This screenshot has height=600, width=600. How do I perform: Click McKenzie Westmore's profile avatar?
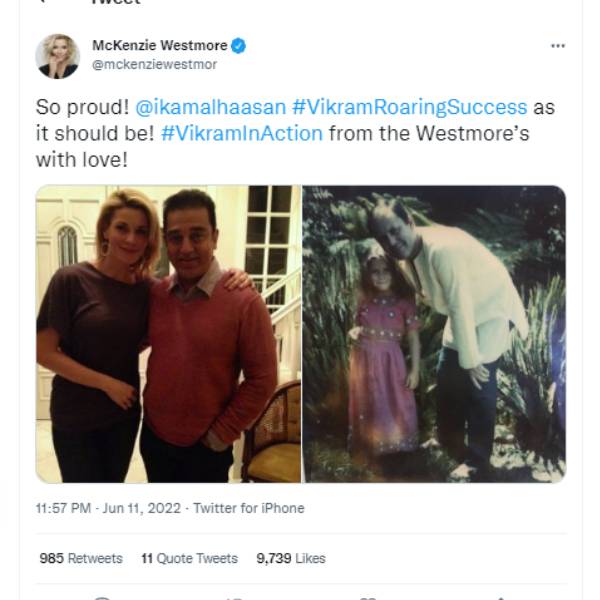[57, 56]
